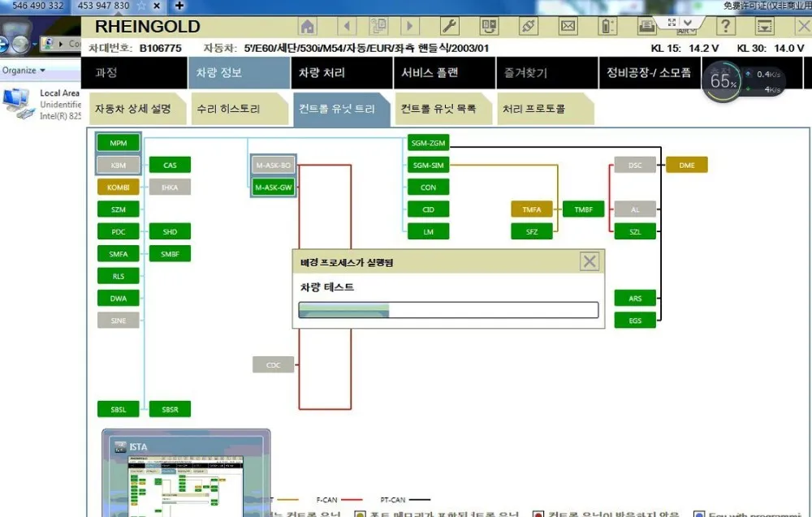Click the battery status icon
The height and width of the screenshot is (517, 812).
coord(607,26)
